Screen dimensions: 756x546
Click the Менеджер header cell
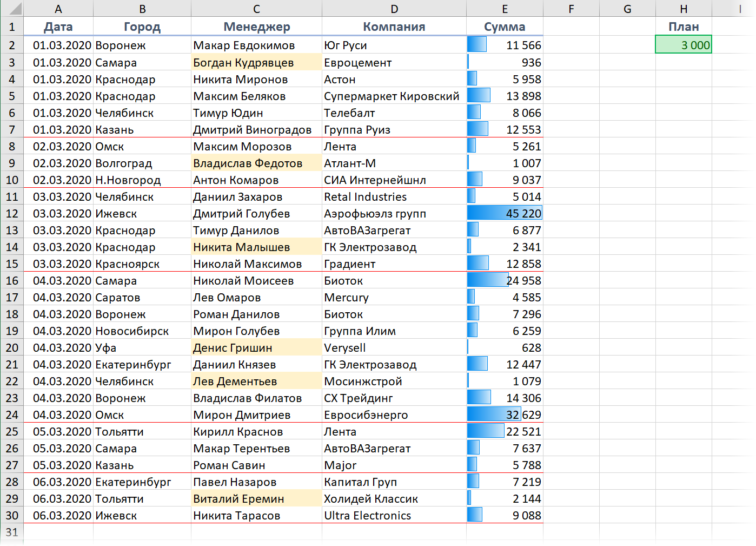pos(256,27)
